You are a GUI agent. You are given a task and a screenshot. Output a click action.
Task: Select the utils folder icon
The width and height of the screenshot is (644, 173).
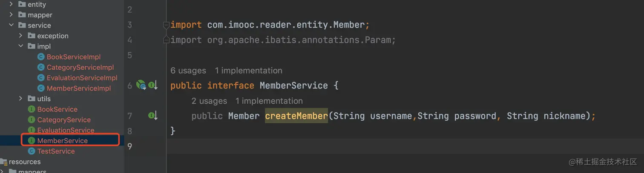click(x=32, y=99)
